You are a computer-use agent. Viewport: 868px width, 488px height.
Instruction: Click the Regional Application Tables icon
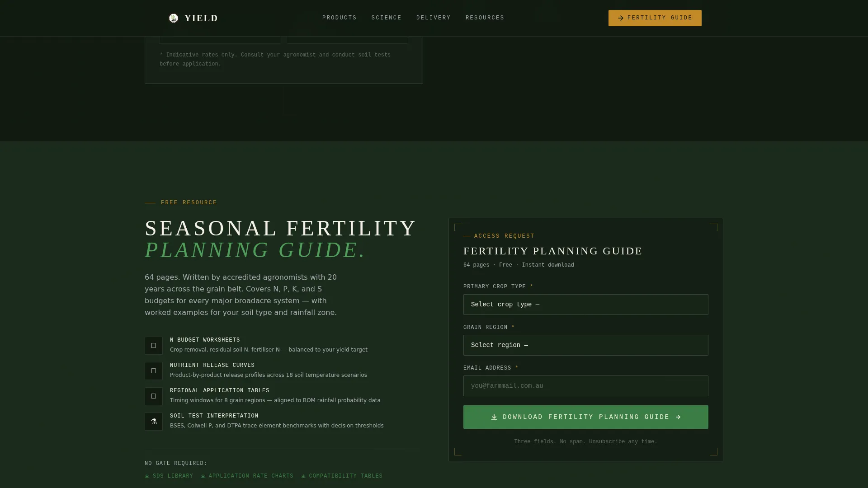154,396
